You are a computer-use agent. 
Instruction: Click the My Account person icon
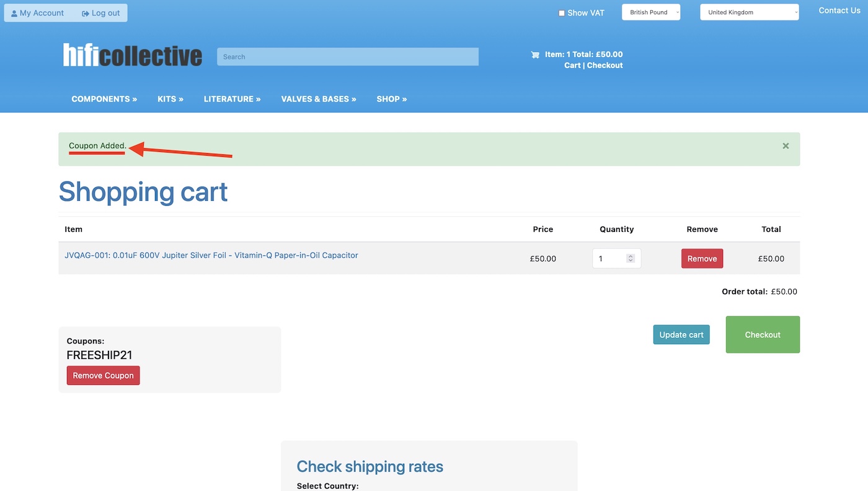click(x=15, y=12)
